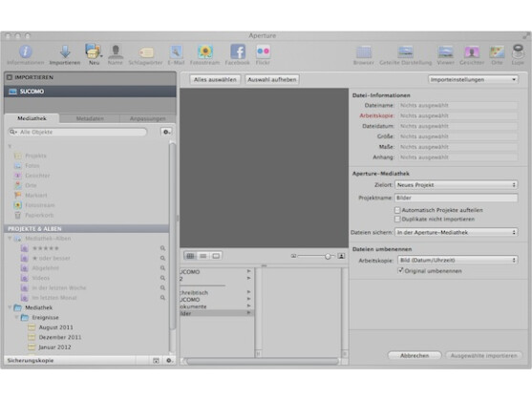Expand the Schreibtisch folder arrow
The height and width of the screenshot is (399, 532).
(248, 292)
